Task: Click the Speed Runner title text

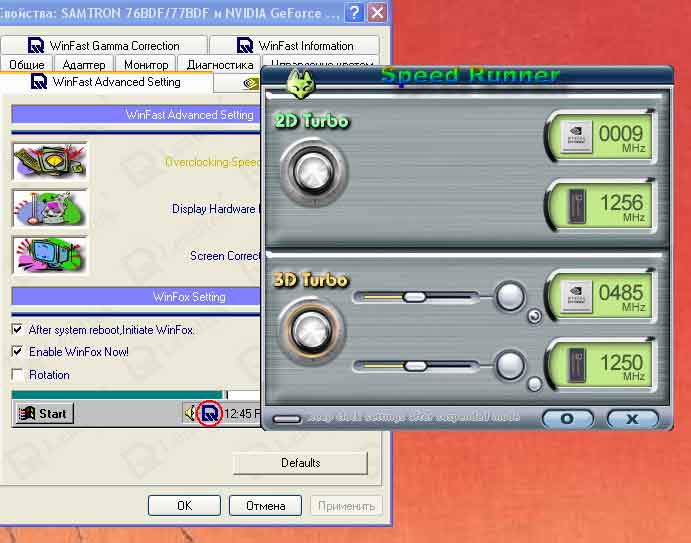Action: pos(470,75)
